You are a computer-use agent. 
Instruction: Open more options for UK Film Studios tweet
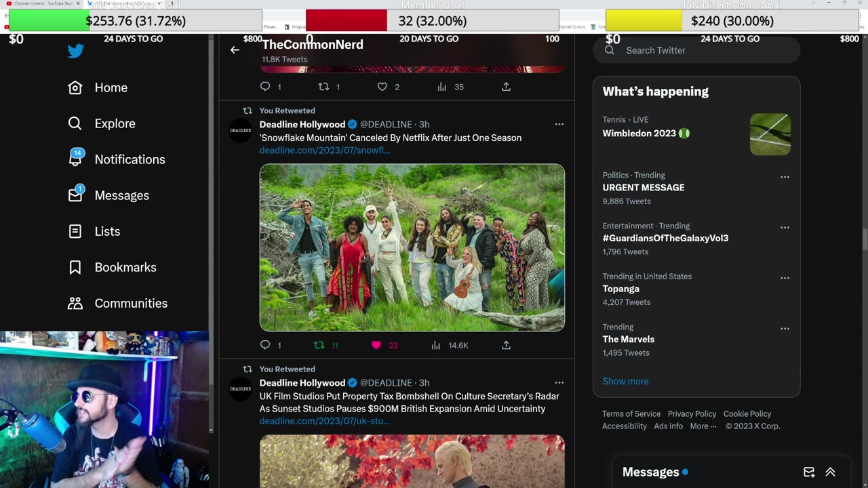click(559, 382)
